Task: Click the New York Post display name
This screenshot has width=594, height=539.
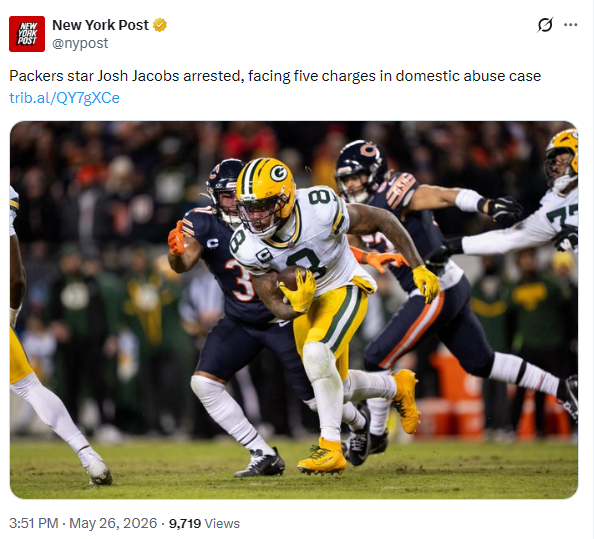Action: (100, 25)
